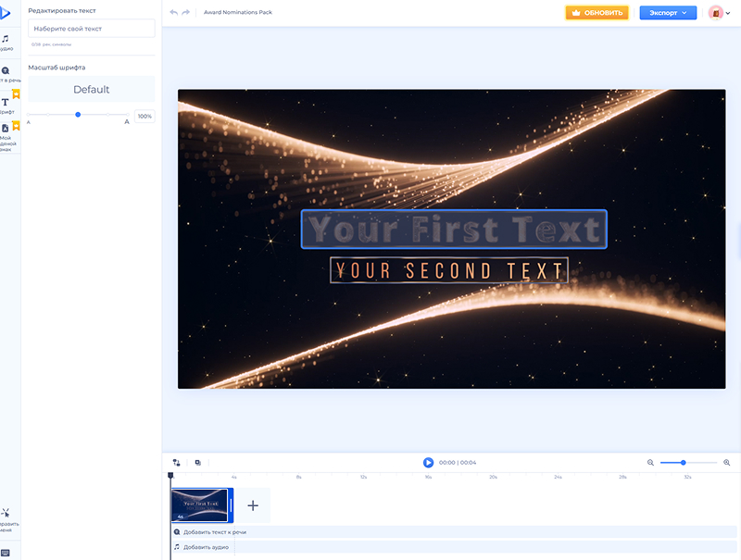Open the watermark sidebar tool
This screenshot has height=560, width=741.
6,135
